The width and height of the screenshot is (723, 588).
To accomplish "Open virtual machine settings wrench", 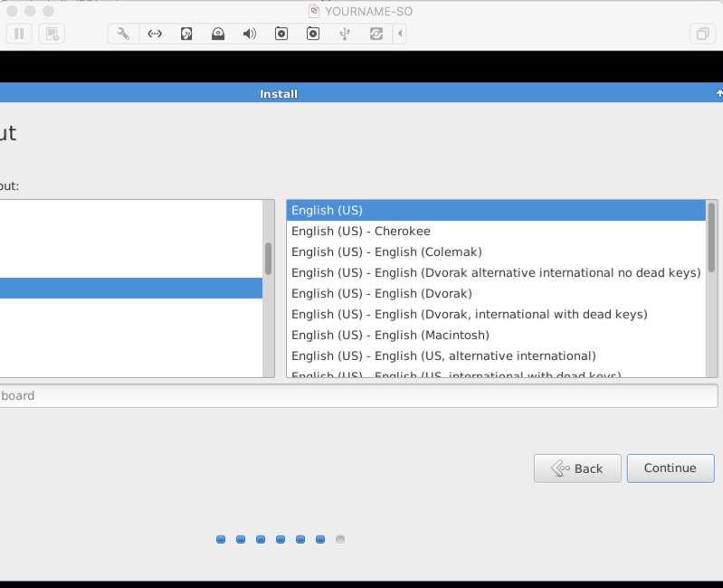I will point(123,33).
